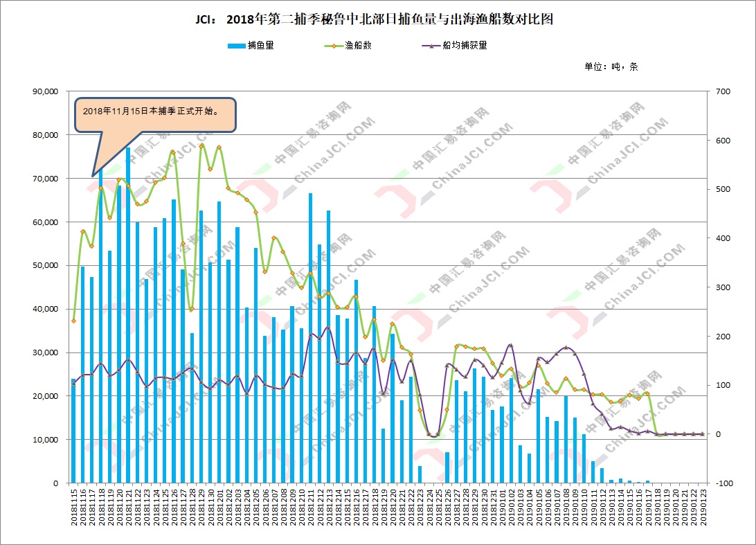Click the purple 船均捕获量 legend line marker

tap(431, 46)
